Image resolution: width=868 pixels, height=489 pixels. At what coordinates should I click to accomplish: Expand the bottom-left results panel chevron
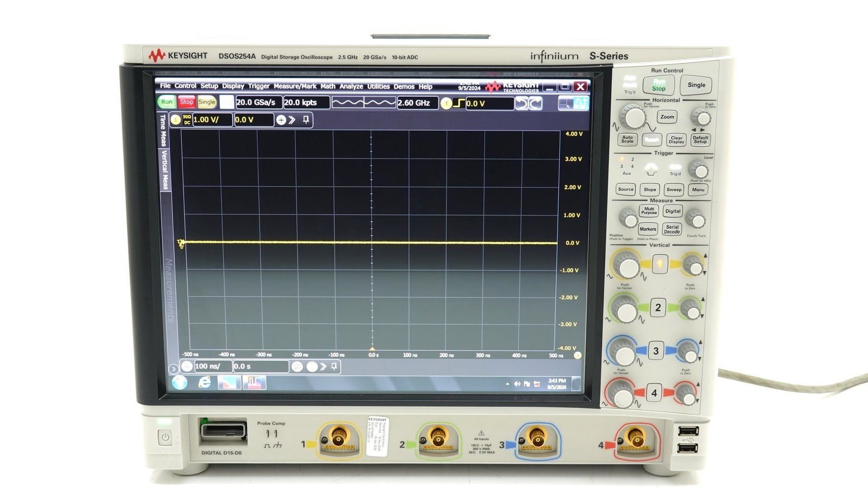click(x=173, y=369)
